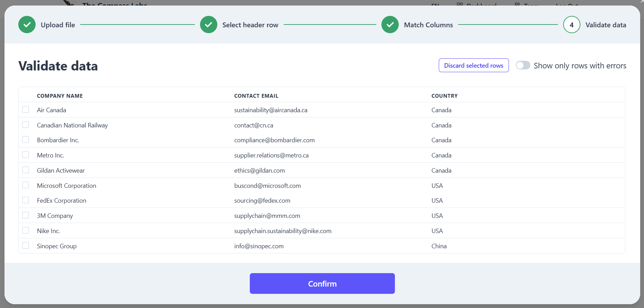
Task: Click the Country cell for Nike Inc.
Action: [x=437, y=231]
